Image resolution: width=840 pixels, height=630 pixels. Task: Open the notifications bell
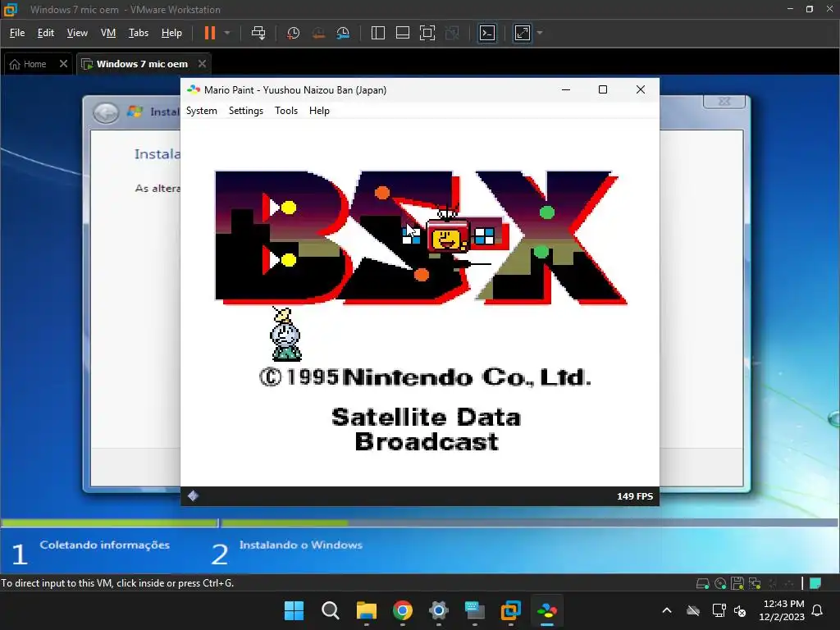[818, 610]
